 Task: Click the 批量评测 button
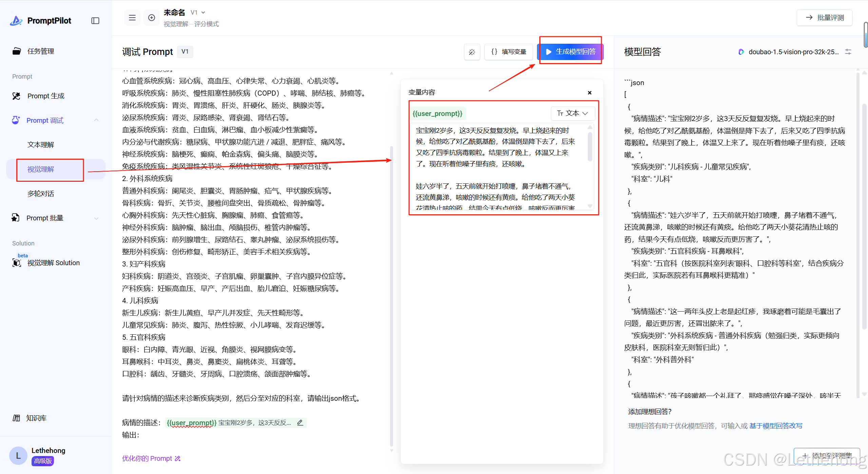point(824,18)
